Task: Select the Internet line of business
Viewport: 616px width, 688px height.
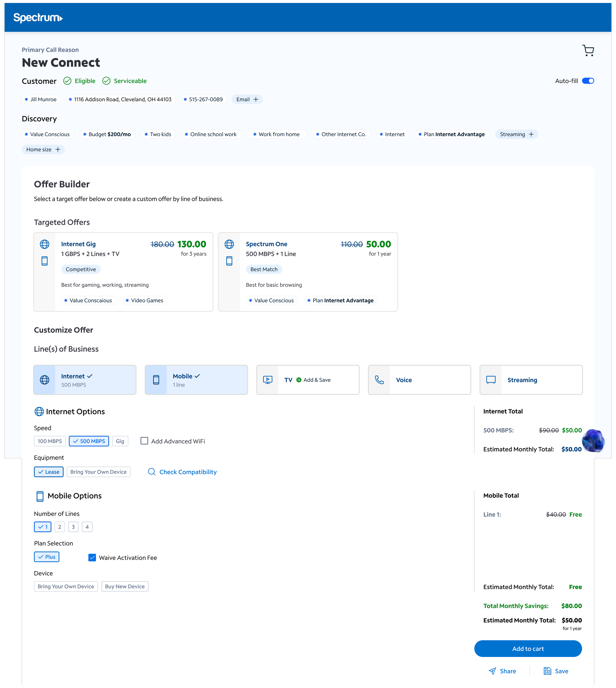Action: 85,380
